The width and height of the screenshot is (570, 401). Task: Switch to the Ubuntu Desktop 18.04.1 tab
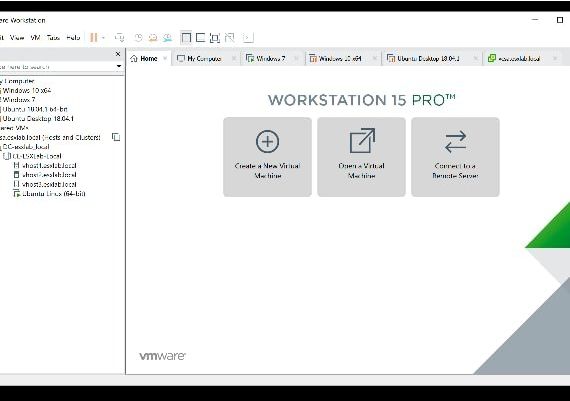pos(428,59)
